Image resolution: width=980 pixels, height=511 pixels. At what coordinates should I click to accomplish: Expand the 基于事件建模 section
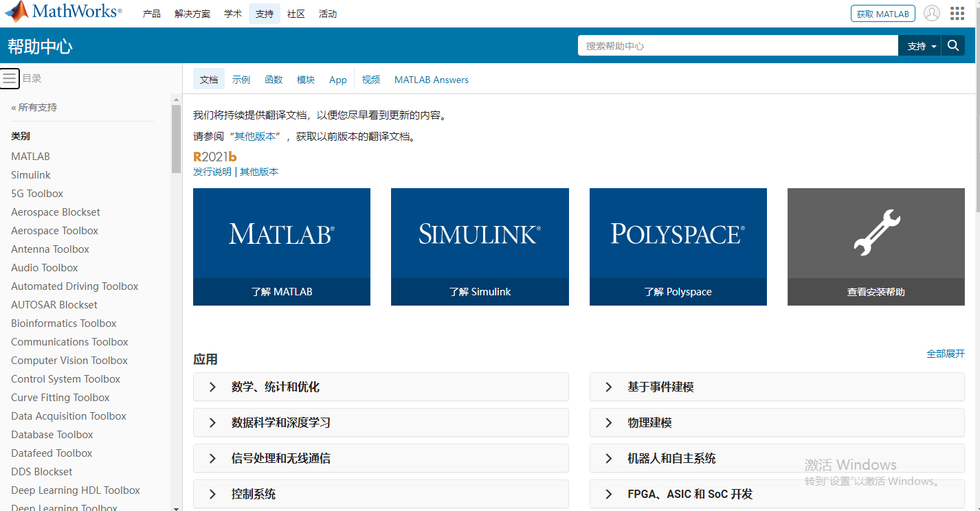(777, 387)
